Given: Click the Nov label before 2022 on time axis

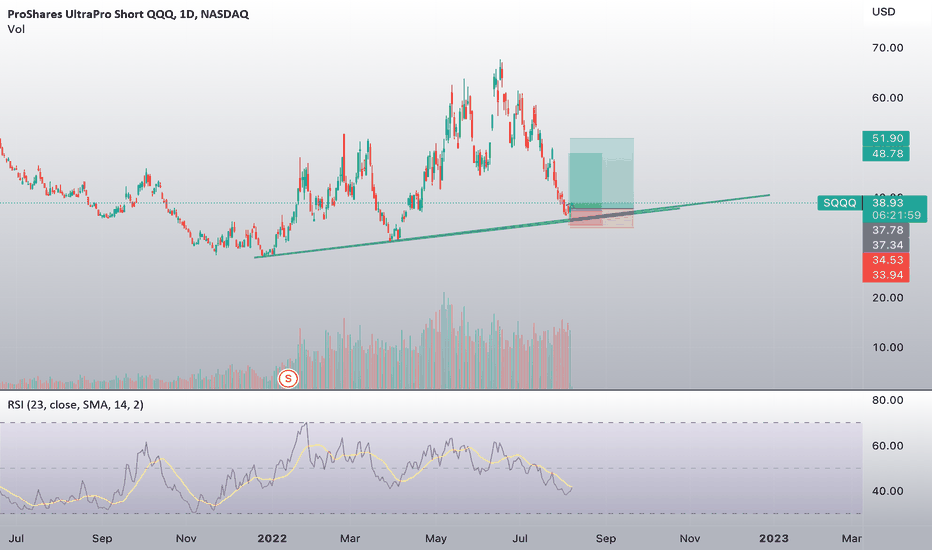Looking at the screenshot, I should point(186,539).
